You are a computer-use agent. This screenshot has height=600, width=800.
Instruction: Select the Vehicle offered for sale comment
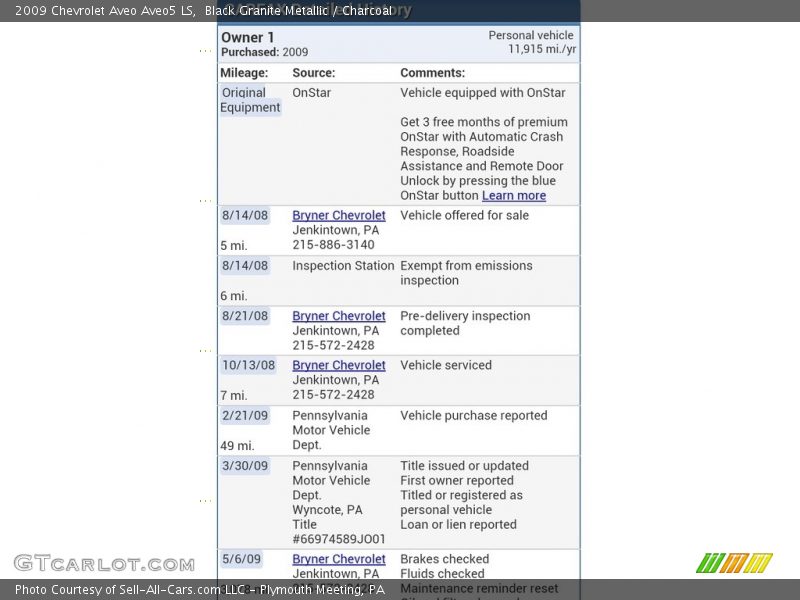[x=464, y=215]
